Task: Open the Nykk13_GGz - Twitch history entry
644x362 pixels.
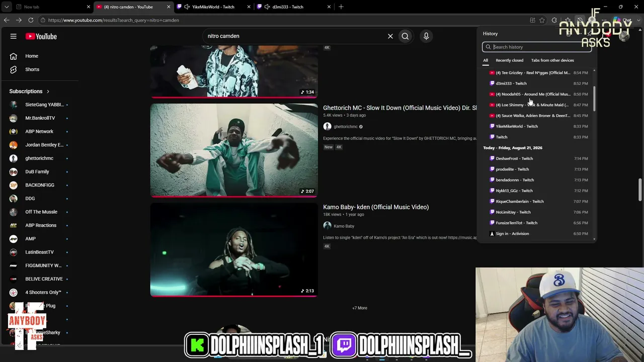Action: coord(539,191)
